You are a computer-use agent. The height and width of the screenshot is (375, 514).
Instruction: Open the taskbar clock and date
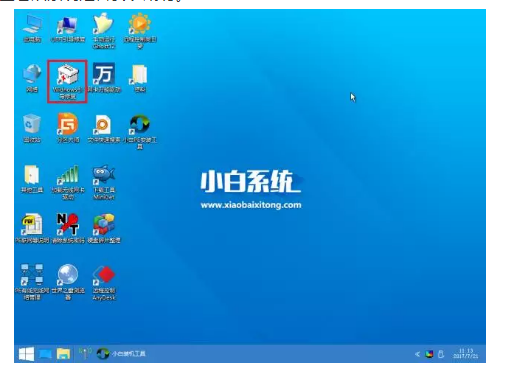[466, 354]
